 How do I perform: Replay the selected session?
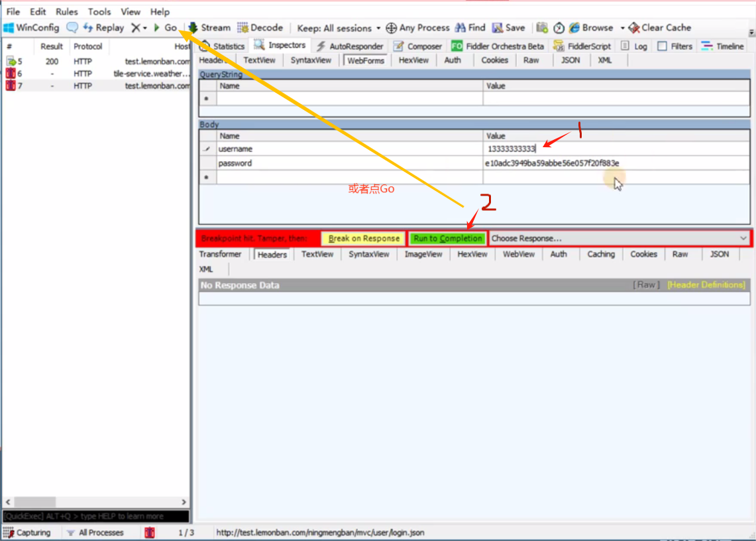103,27
